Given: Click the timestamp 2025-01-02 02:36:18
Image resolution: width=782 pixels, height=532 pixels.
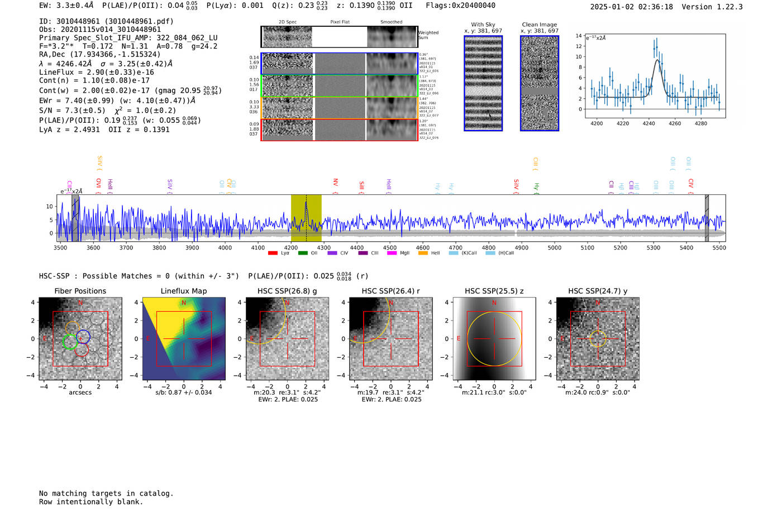Looking at the screenshot, I should coord(631,7).
